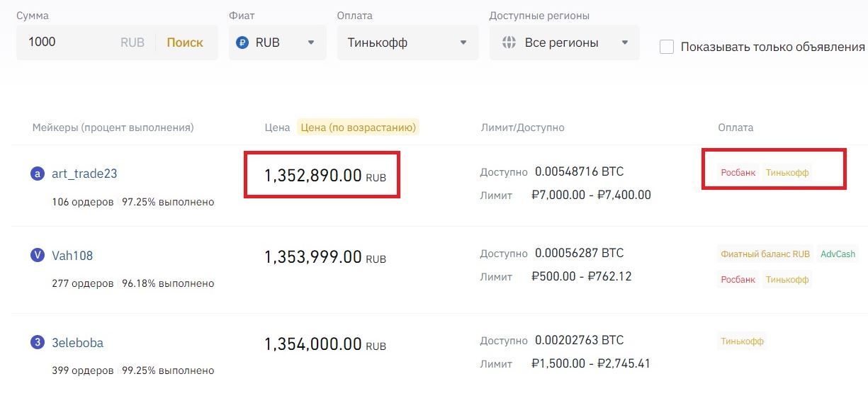Screen dimensions: 868x408
Task: Expand the Тинькофф payment dropdown
Action: click(407, 42)
